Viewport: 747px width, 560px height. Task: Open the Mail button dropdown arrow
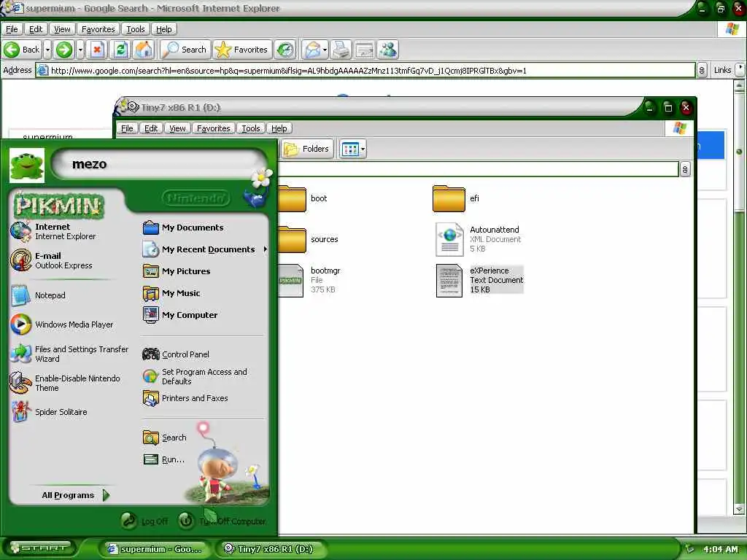click(x=325, y=50)
